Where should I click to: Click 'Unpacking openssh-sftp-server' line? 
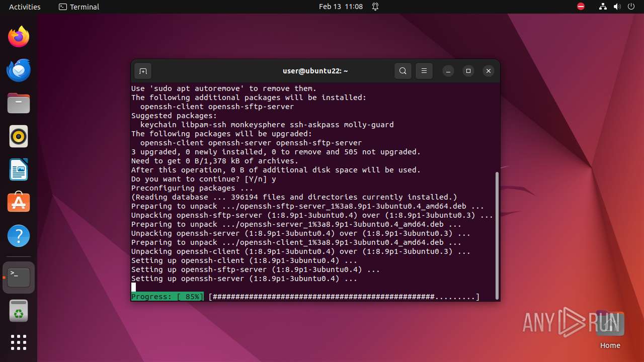tap(312, 215)
